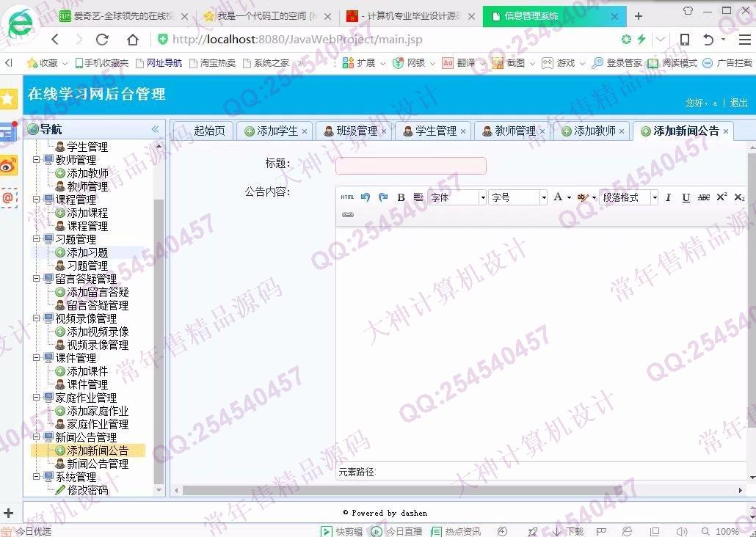This screenshot has height=537, width=756.
Task: Go to the browser home page icon
Action: point(133,40)
